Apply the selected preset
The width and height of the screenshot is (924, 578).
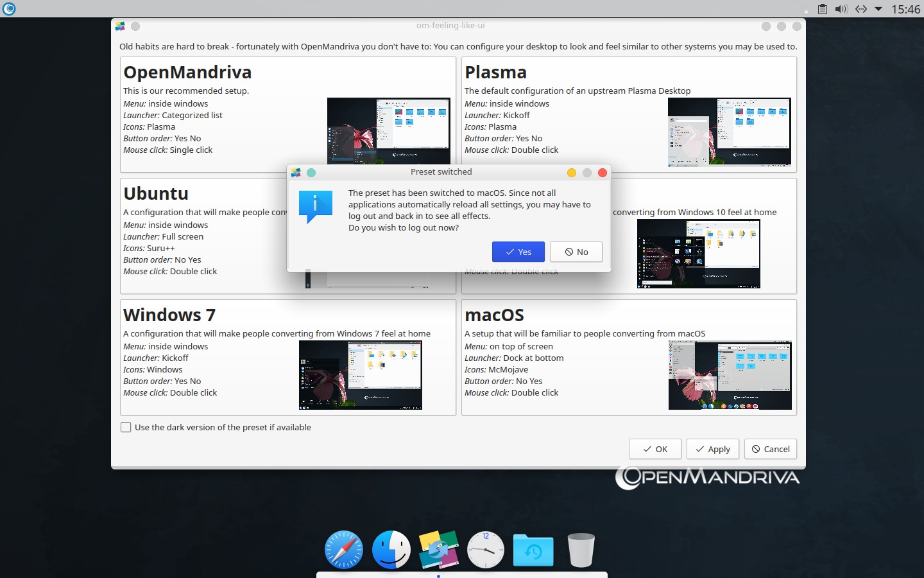coord(713,449)
